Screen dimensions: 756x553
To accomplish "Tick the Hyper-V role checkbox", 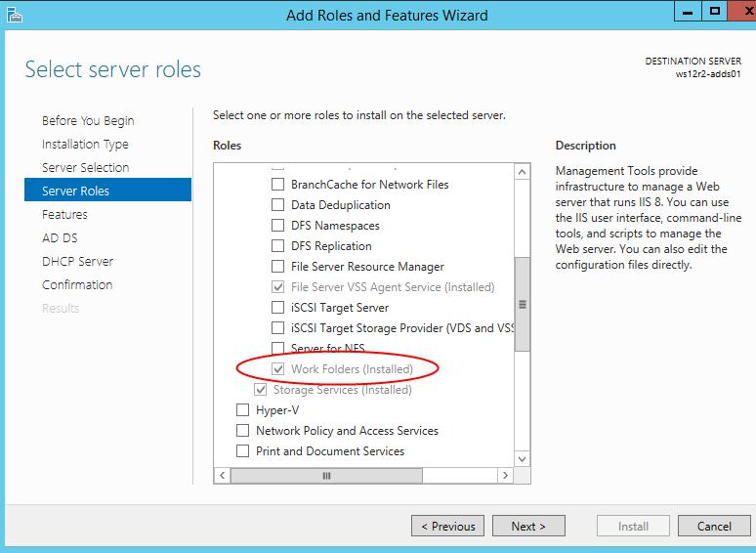I will point(242,409).
